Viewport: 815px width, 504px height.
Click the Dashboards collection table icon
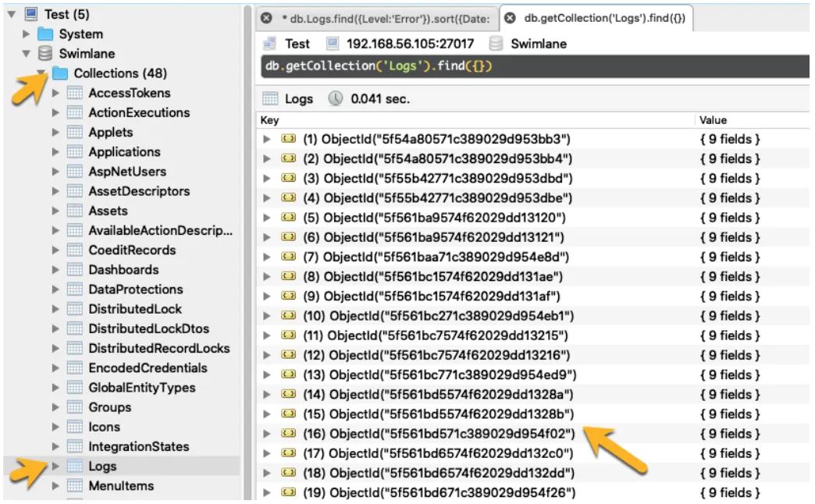tap(75, 270)
